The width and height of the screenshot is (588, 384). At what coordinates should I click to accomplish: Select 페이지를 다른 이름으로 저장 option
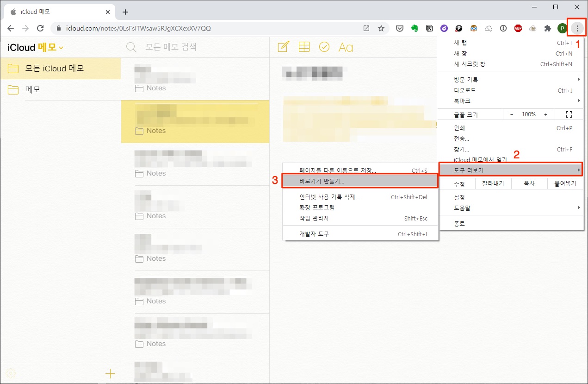(x=360, y=170)
